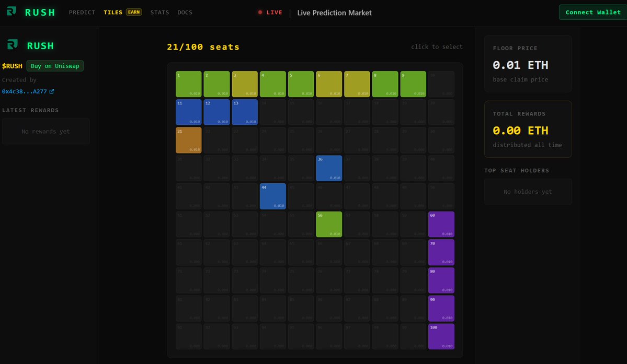Image resolution: width=627 pixels, height=364 pixels.
Task: Click the RUSH logo icon in the top navigation bar
Action: click(x=11, y=11)
